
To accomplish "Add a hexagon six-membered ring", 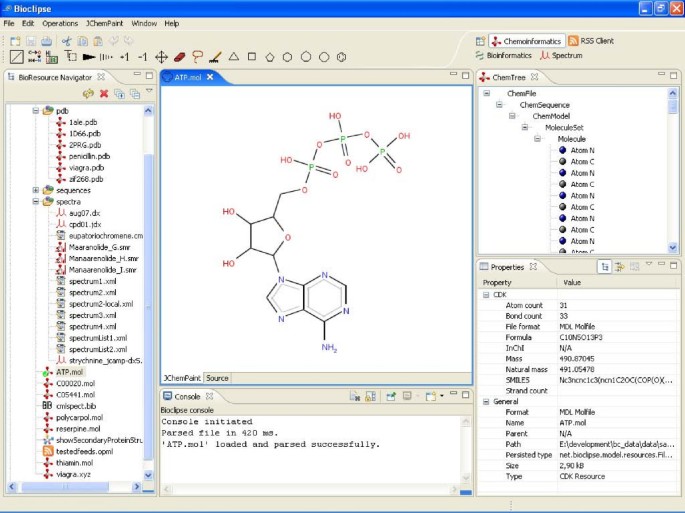I will tap(287, 57).
